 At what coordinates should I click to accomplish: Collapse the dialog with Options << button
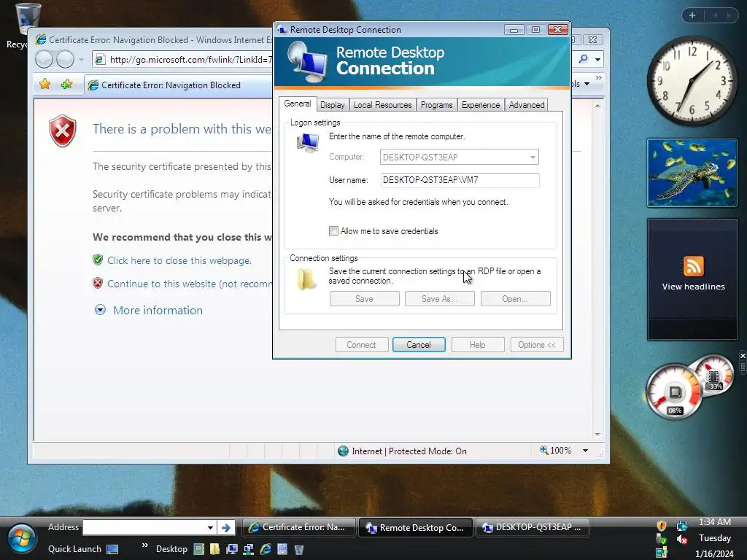click(x=536, y=345)
